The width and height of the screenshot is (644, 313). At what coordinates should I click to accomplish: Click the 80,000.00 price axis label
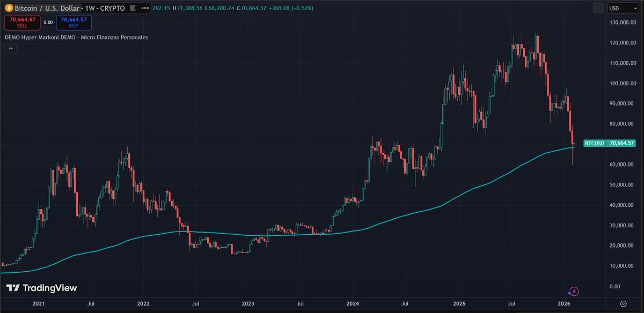click(x=623, y=124)
